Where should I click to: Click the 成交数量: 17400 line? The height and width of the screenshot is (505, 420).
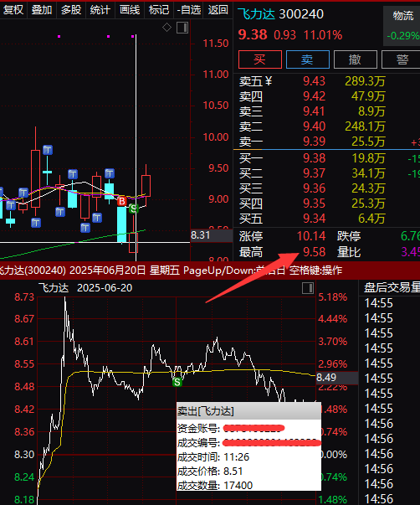[x=215, y=486]
